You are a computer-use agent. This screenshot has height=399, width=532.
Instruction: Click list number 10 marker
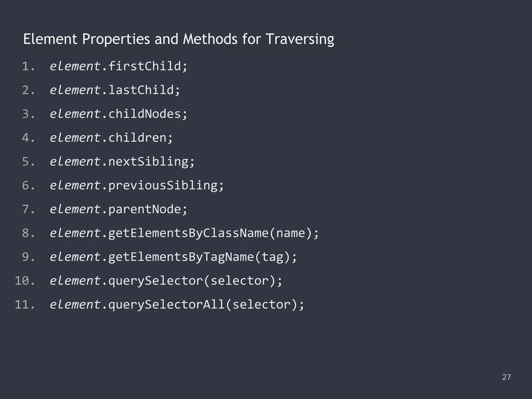coord(25,281)
